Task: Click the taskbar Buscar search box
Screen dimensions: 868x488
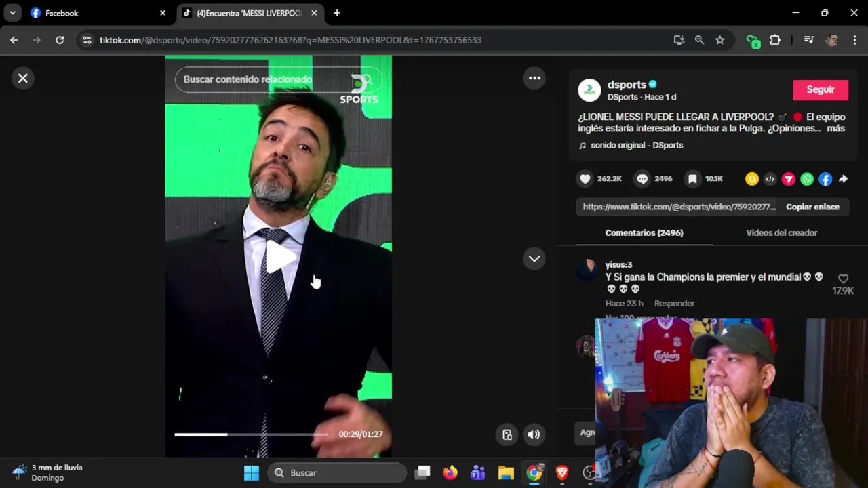Action: [x=338, y=473]
